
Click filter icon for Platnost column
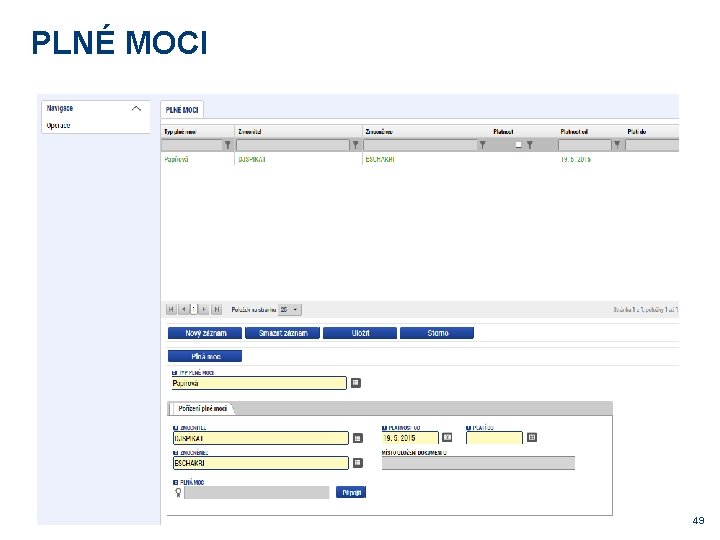[x=529, y=145]
